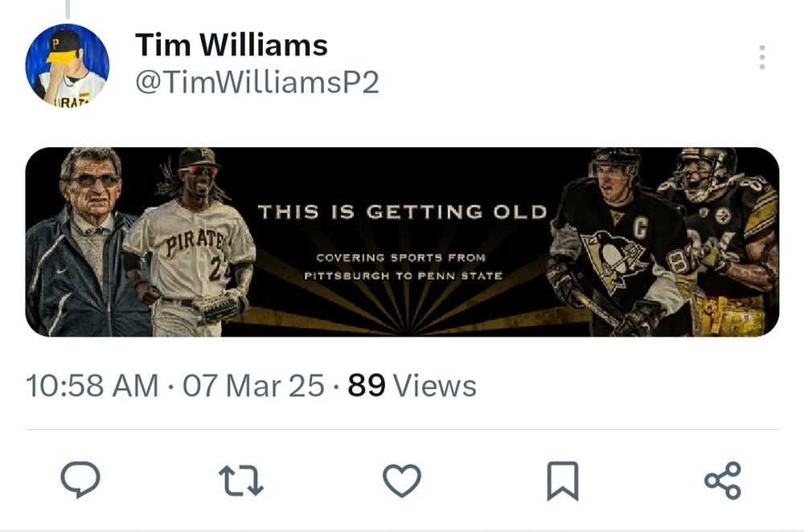Open the share icon options
Image resolution: width=804 pixels, height=532 pixels.
(x=722, y=481)
